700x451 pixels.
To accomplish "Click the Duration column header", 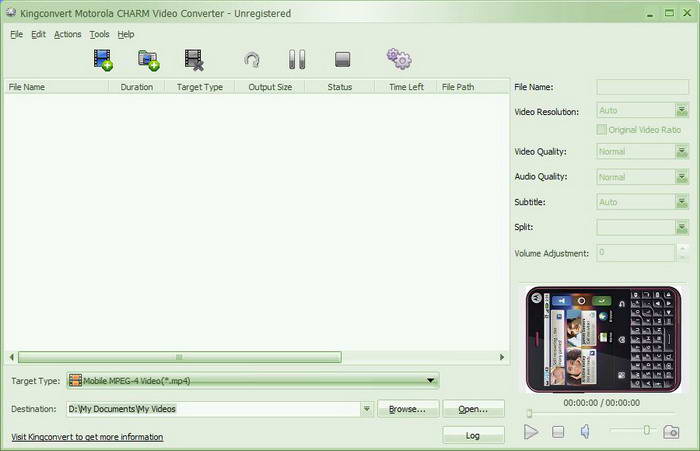I will 137,87.
